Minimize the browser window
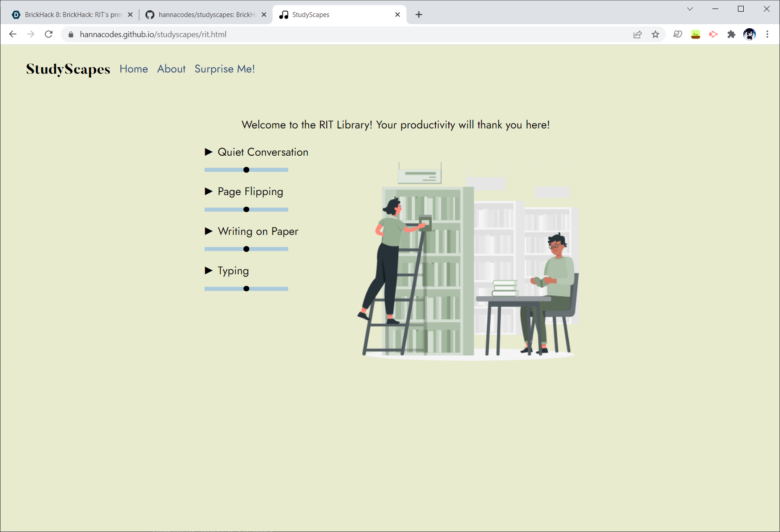 716,9
